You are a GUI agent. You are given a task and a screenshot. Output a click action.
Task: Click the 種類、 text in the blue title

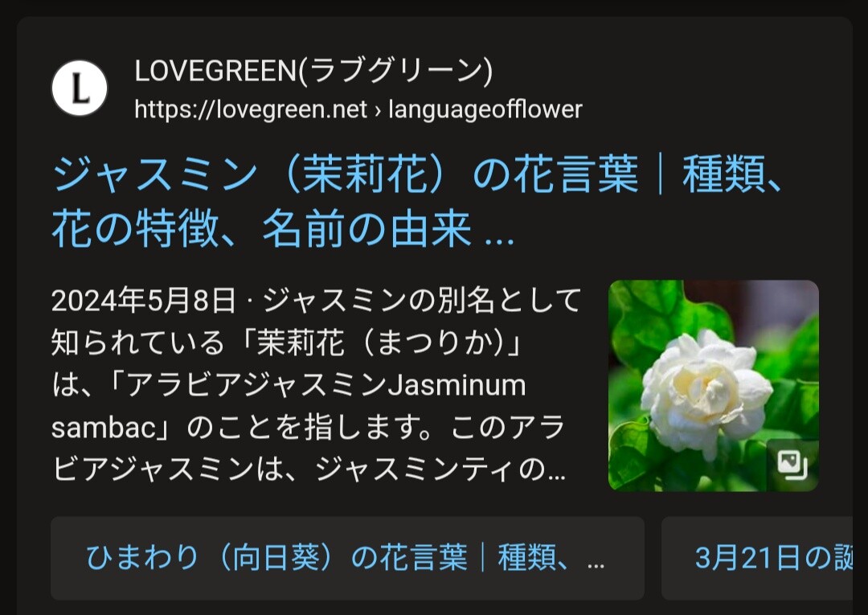(x=732, y=174)
